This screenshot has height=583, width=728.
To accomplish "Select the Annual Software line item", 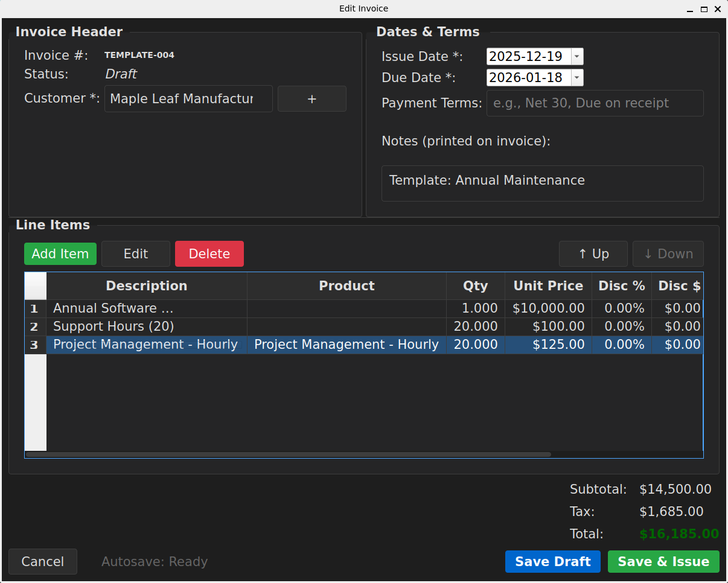I will (x=147, y=308).
